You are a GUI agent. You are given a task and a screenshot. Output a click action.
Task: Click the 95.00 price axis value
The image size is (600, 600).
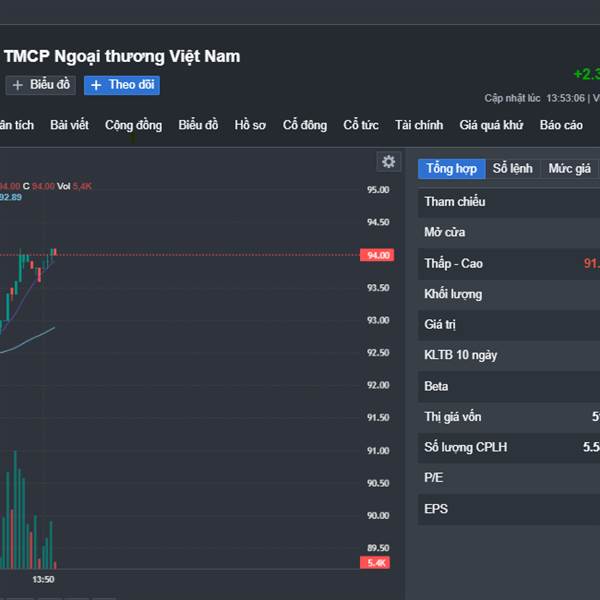[378, 190]
